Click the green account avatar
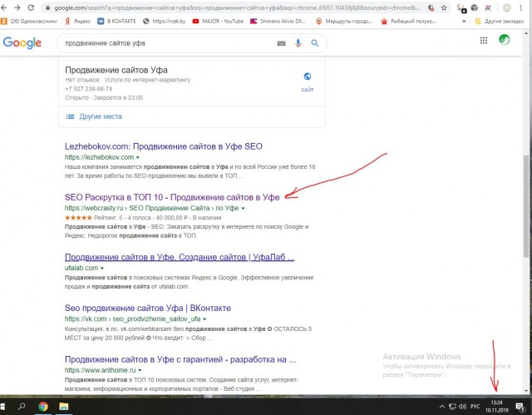This screenshot has width=532, height=415. (x=505, y=40)
